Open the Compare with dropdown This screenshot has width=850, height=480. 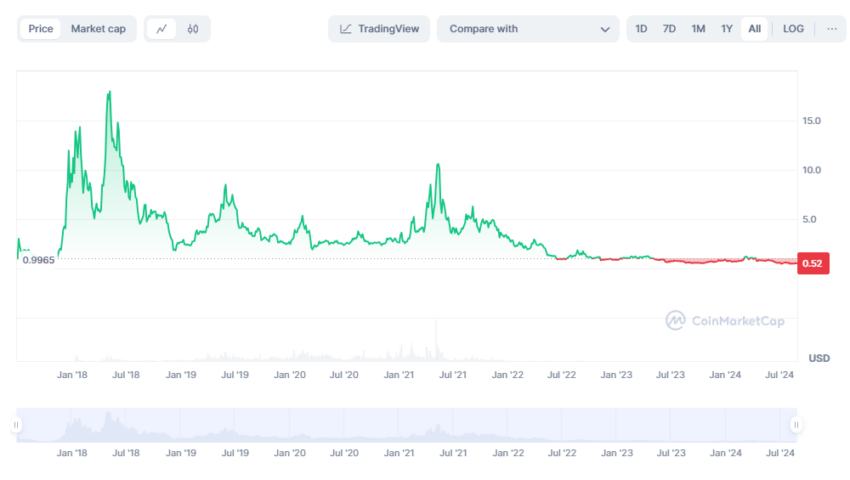(x=528, y=29)
